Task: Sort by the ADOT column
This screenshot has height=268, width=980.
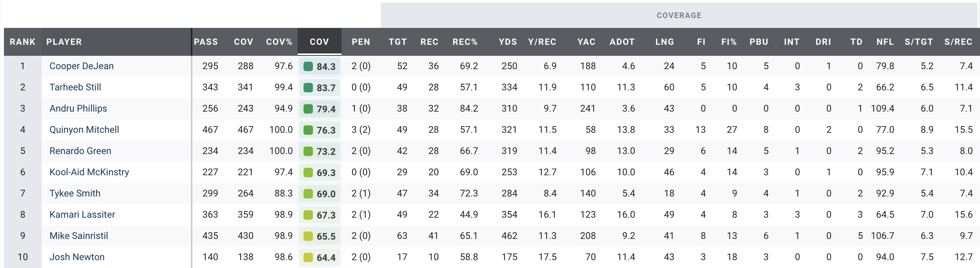Action: (x=622, y=42)
